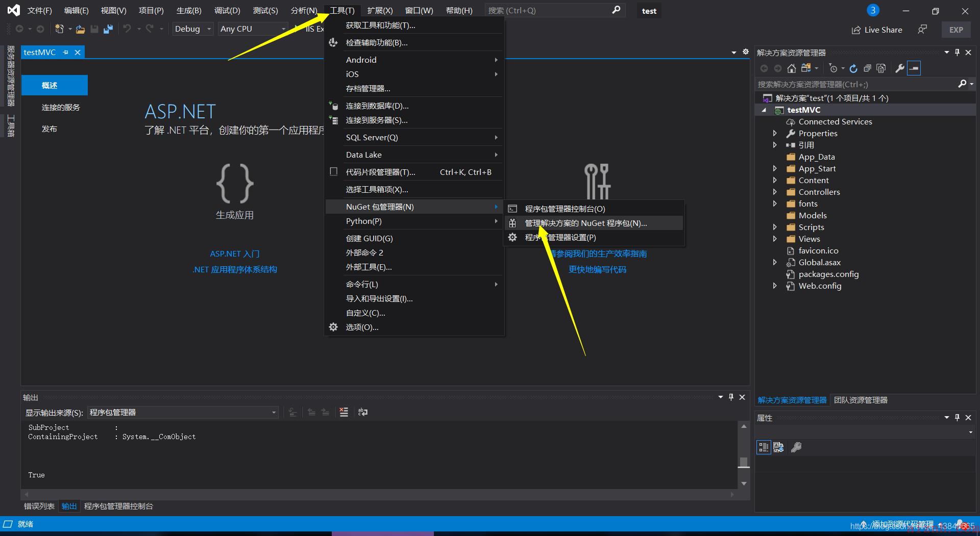Switch to the 团队资源管理器 tab
Viewport: 980px width, 536px height.
(861, 400)
